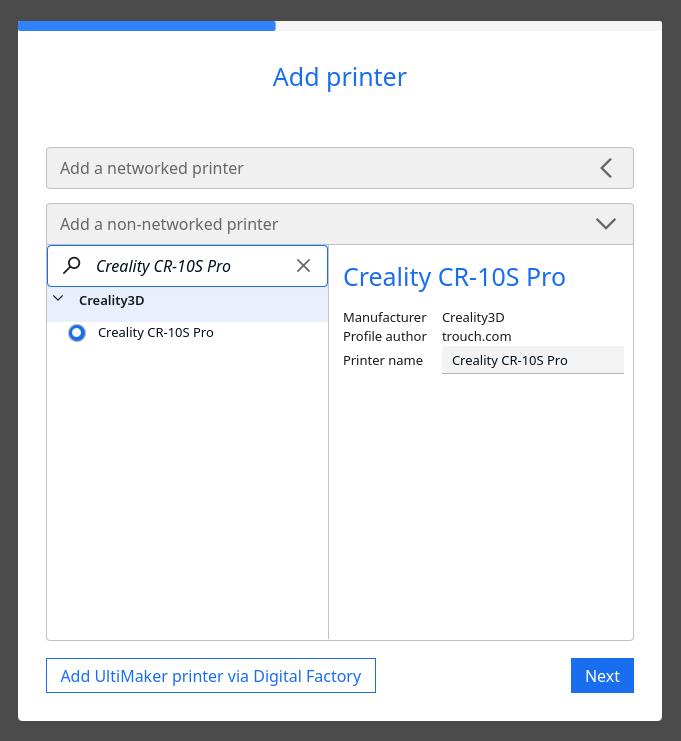
Task: Focus the printer search text box
Action: pyautogui.click(x=188, y=266)
